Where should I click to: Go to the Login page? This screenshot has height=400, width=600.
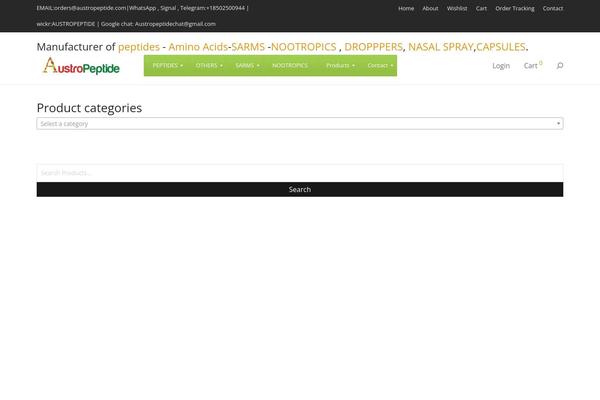501,66
